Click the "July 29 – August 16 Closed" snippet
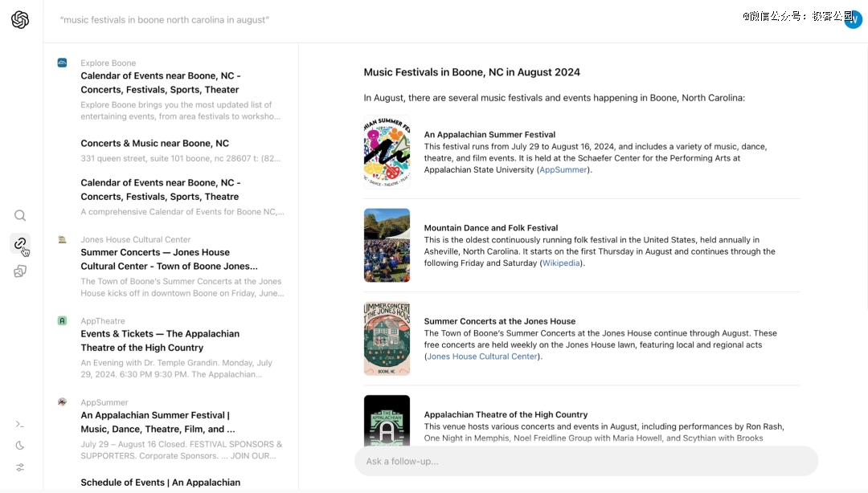 [x=182, y=450]
